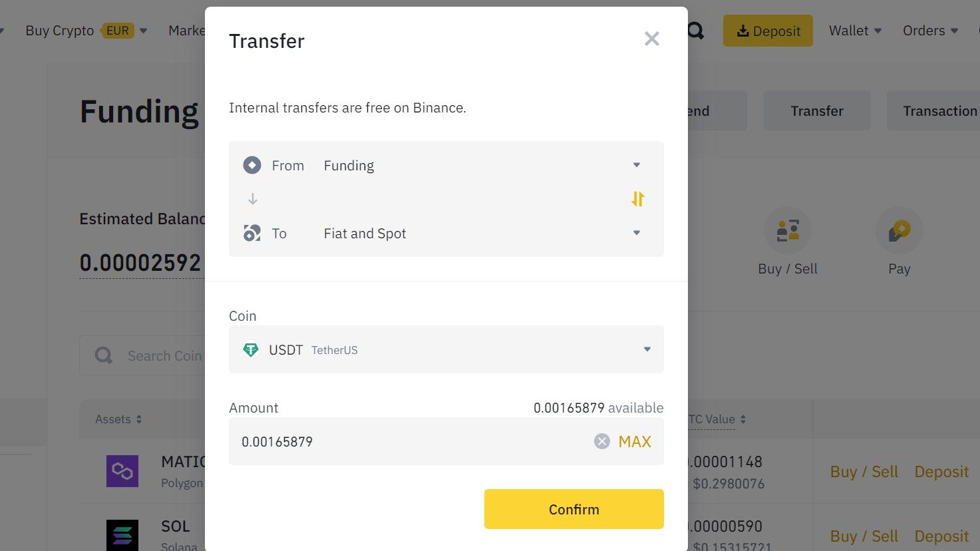Image resolution: width=980 pixels, height=551 pixels.
Task: Click the Confirm transfer button
Action: [x=573, y=508]
